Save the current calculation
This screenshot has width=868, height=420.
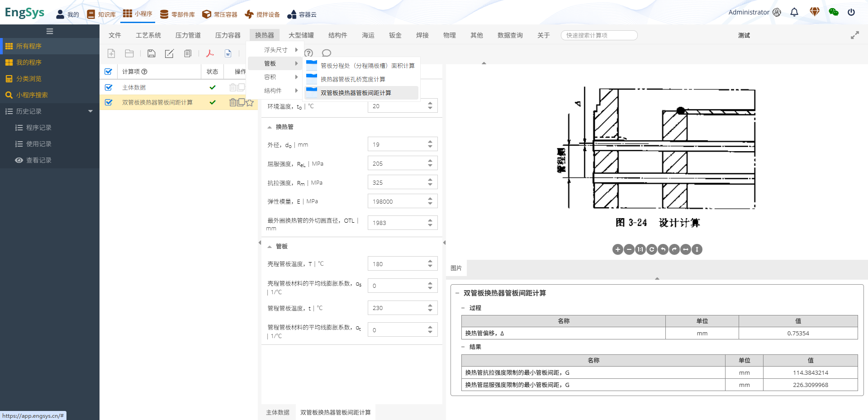click(152, 53)
